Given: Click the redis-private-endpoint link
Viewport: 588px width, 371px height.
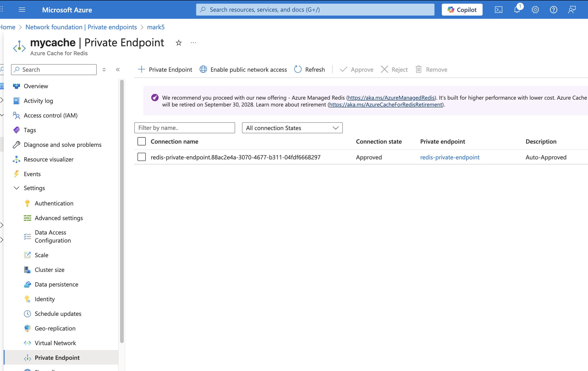Looking at the screenshot, I should point(450,157).
